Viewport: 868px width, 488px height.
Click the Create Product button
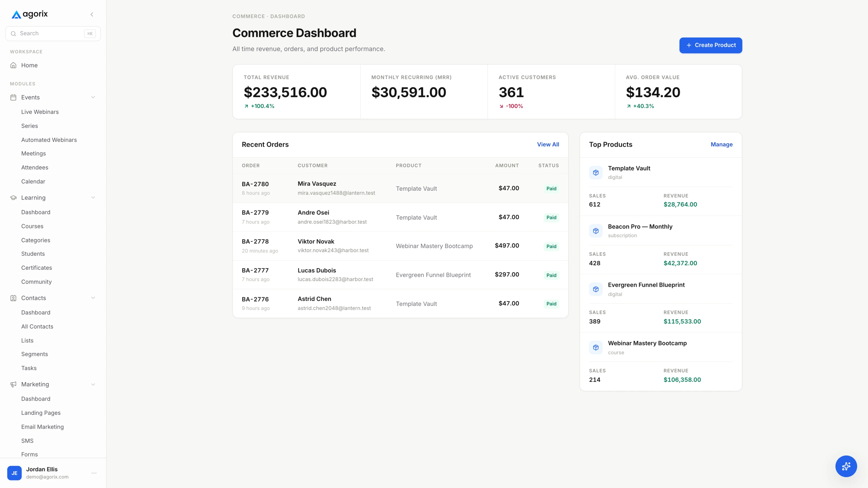(711, 45)
